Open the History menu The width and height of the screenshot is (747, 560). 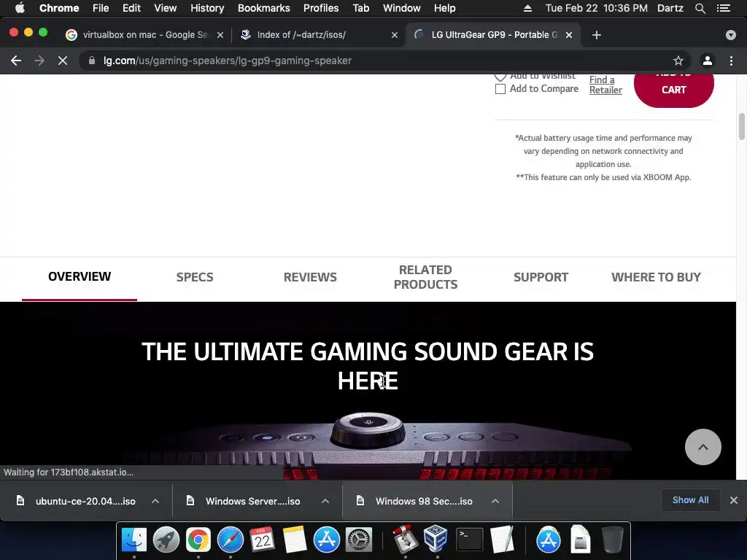tap(207, 8)
